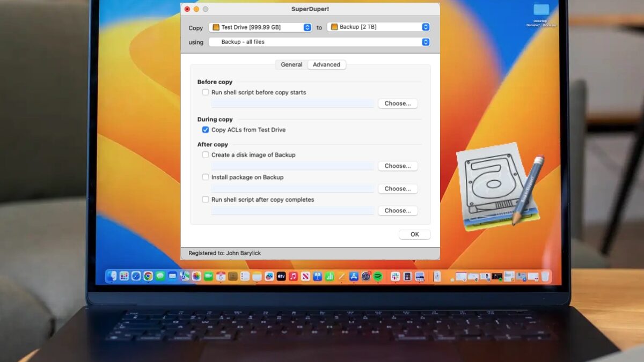Click the disk image path field
The width and height of the screenshot is (644, 362).
[x=292, y=166]
